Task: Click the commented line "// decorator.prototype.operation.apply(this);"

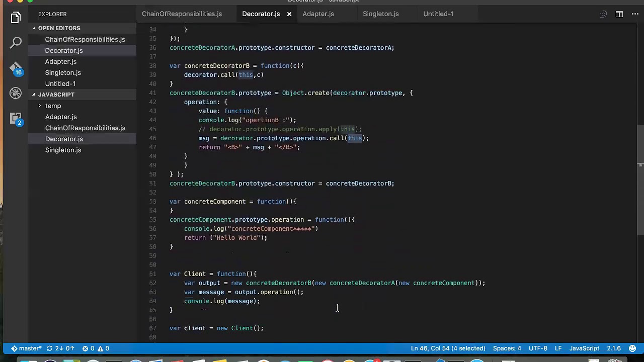Action: pos(280,129)
